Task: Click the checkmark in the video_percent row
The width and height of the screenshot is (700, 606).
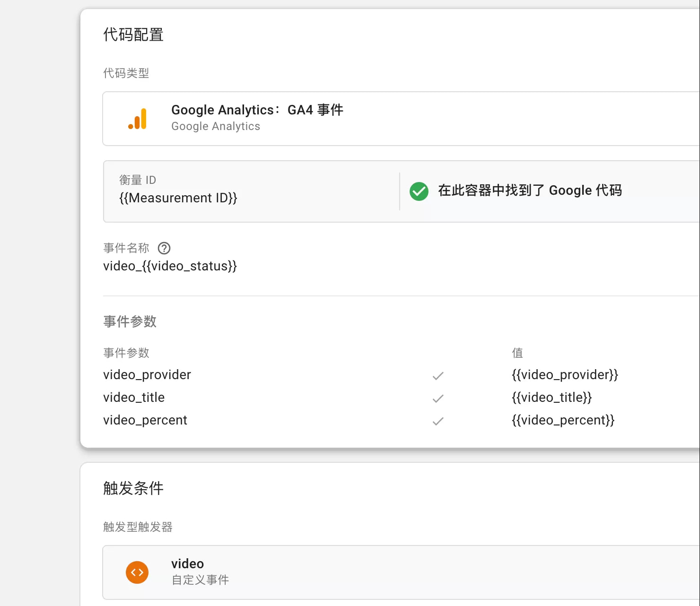Action: tap(438, 421)
